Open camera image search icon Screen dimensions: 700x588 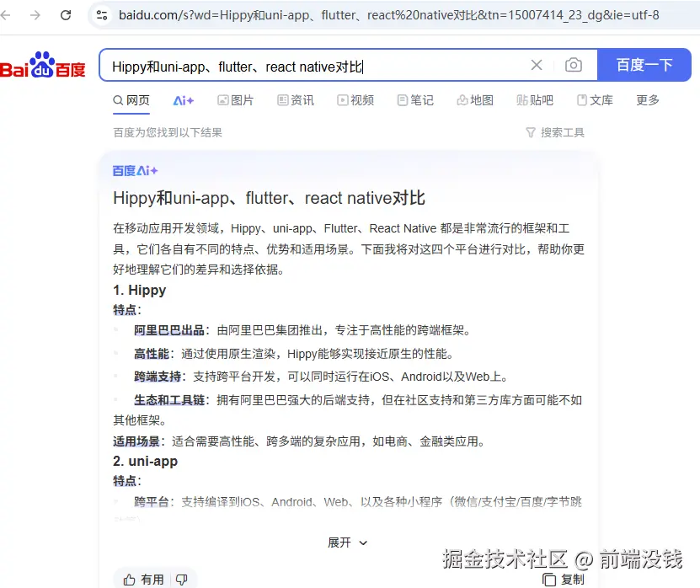pos(573,65)
